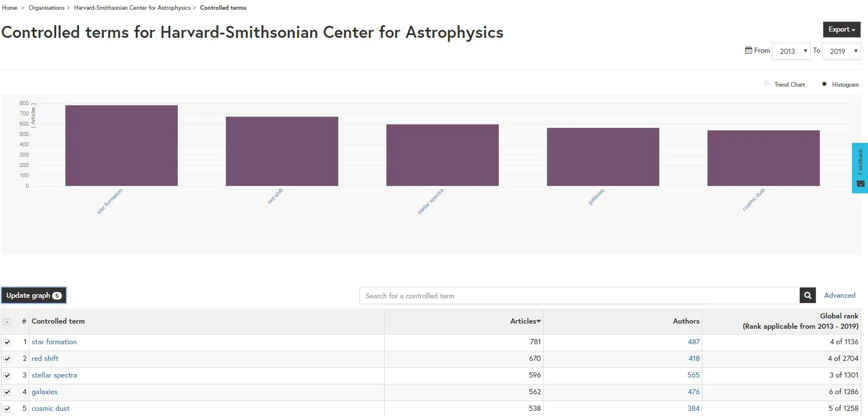Select the Histogram radio option
Viewport: 868px width, 416px height.
click(x=824, y=84)
